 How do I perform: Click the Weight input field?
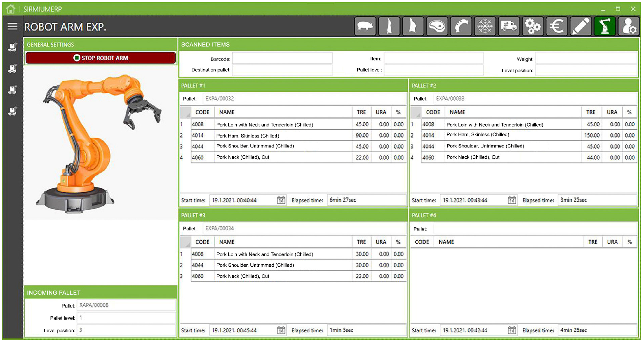(586, 58)
